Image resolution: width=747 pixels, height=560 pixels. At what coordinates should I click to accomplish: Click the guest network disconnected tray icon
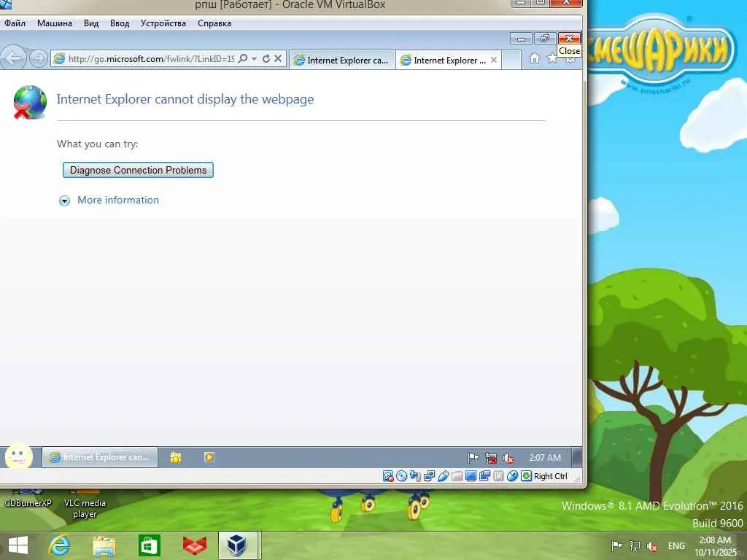(x=491, y=458)
